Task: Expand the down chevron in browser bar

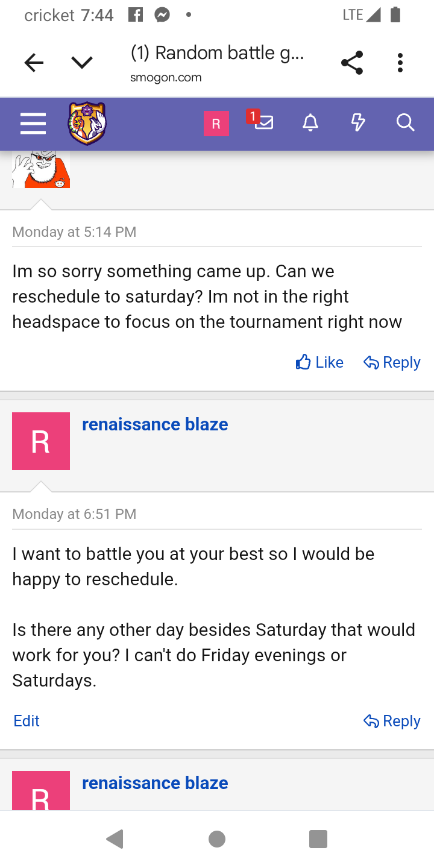Action: [82, 63]
